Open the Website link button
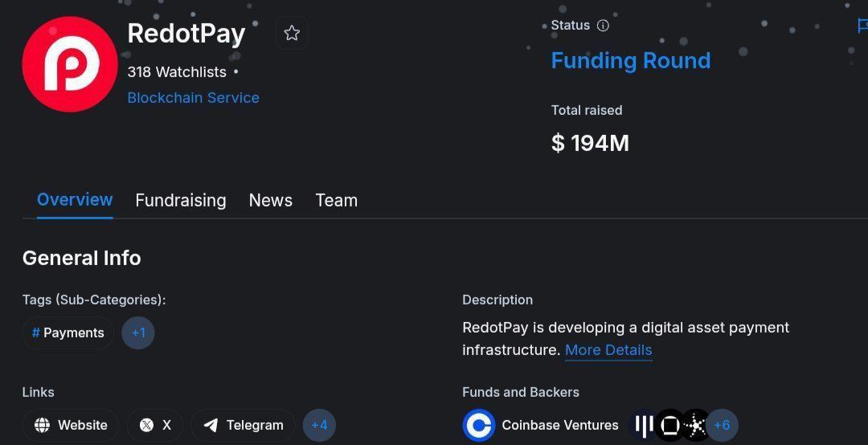 click(x=70, y=425)
